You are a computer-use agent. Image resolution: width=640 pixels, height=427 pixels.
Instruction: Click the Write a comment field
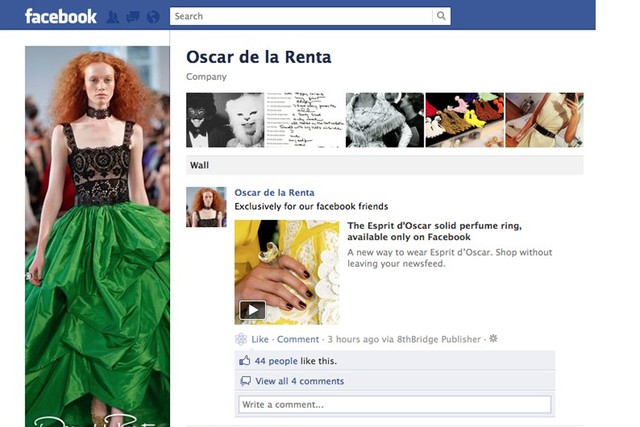coord(395,405)
